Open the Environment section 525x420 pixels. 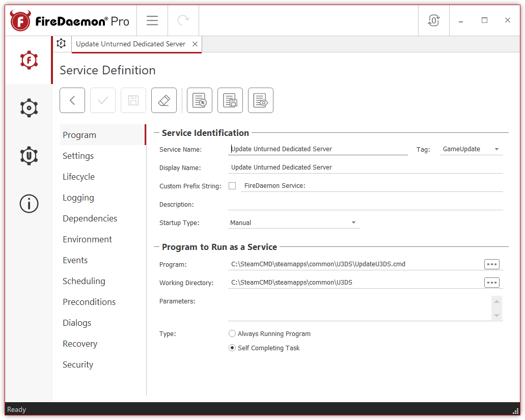[x=102, y=239]
